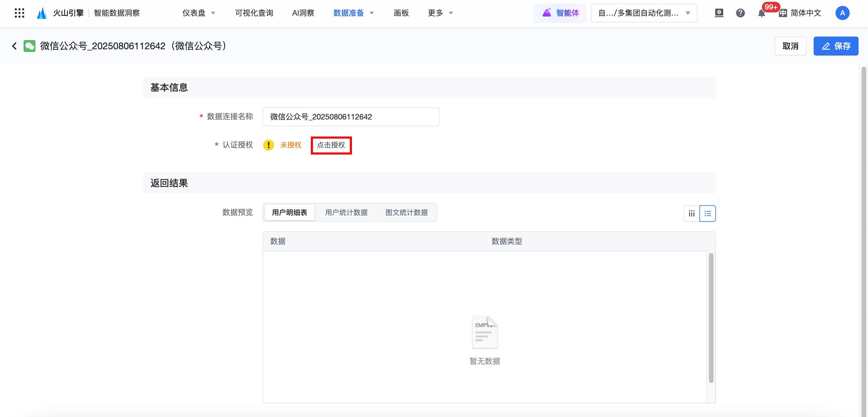The width and height of the screenshot is (868, 417).
Task: Click the yellow unauthorized warning icon
Action: (x=268, y=145)
